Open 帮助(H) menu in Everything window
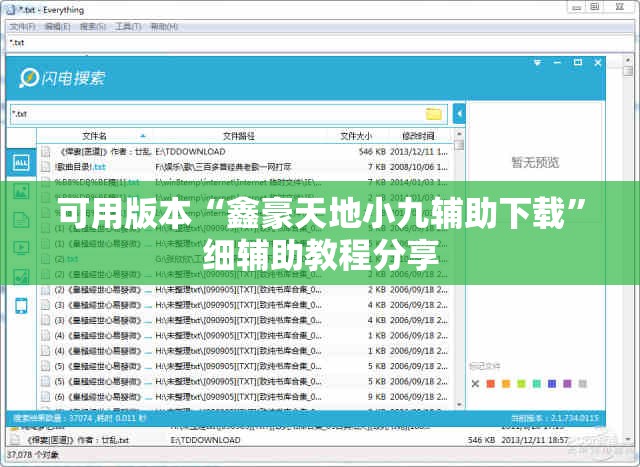Screen dimensions: 640x467 (x=164, y=27)
